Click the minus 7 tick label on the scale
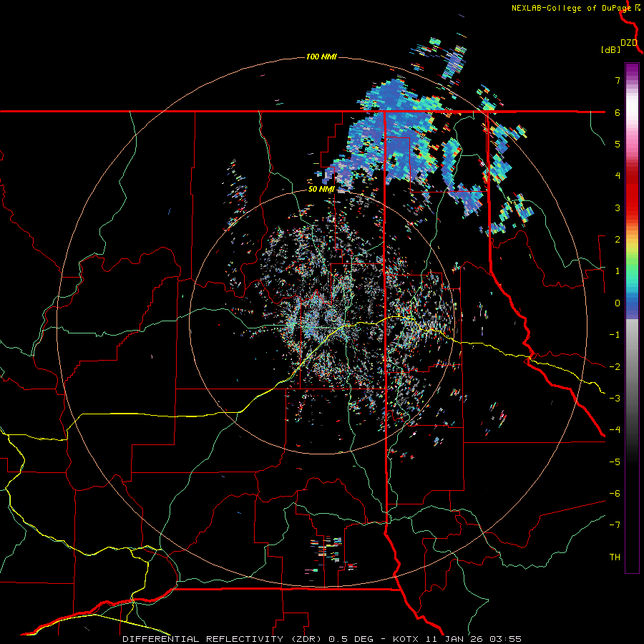 615,525
